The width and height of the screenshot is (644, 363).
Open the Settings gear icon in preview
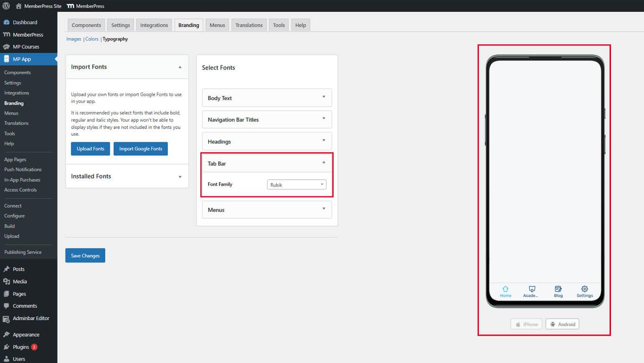click(585, 289)
